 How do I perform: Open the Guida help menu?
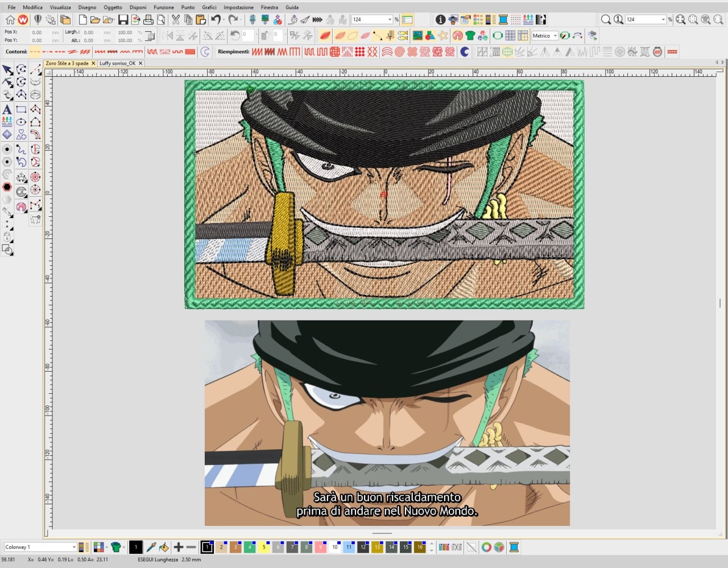(x=292, y=7)
